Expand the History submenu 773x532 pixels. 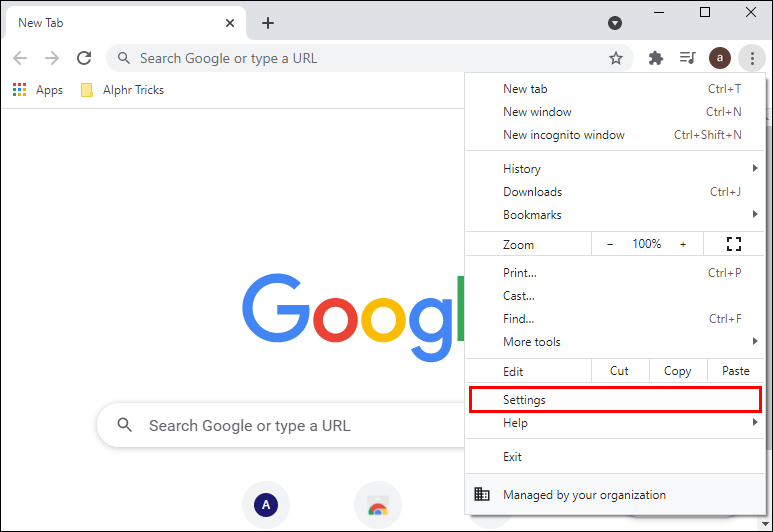pyautogui.click(x=615, y=169)
